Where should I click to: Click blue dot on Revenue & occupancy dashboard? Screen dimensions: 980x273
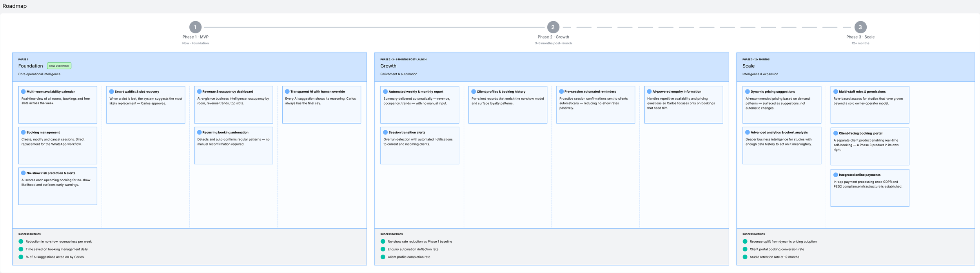point(199,91)
